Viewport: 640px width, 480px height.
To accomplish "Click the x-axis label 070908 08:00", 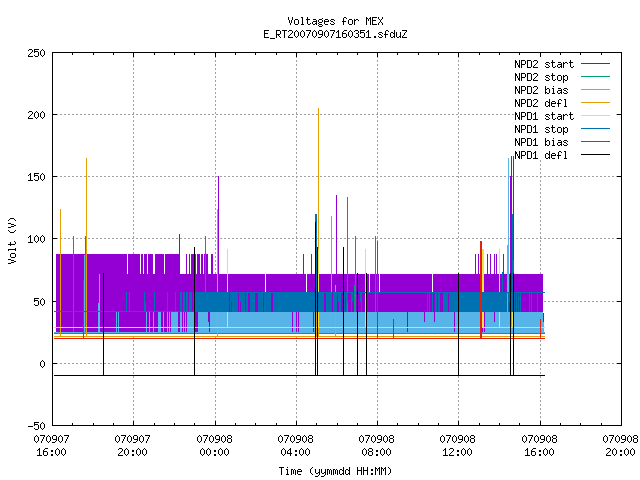I will [x=376, y=446].
